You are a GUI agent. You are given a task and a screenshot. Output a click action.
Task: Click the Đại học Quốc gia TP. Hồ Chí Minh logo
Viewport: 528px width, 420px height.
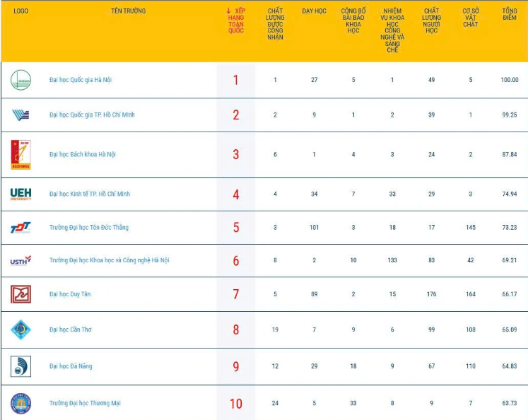pyautogui.click(x=21, y=115)
